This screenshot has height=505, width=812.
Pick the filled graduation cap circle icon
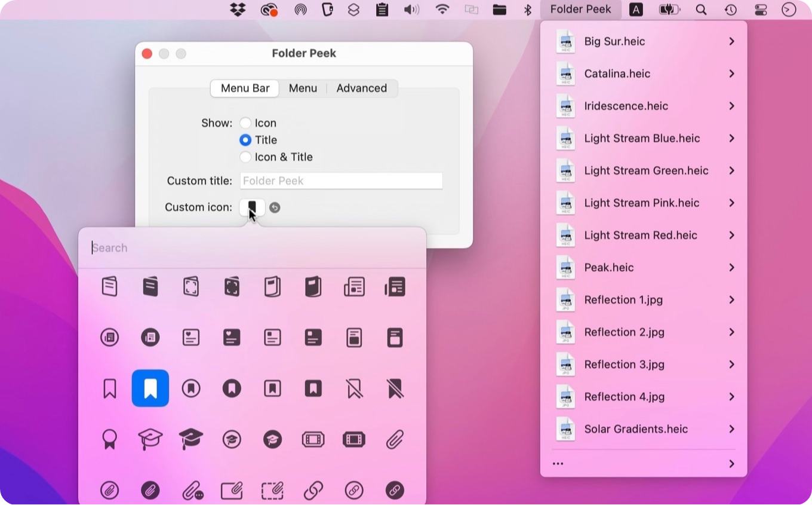coord(272,440)
